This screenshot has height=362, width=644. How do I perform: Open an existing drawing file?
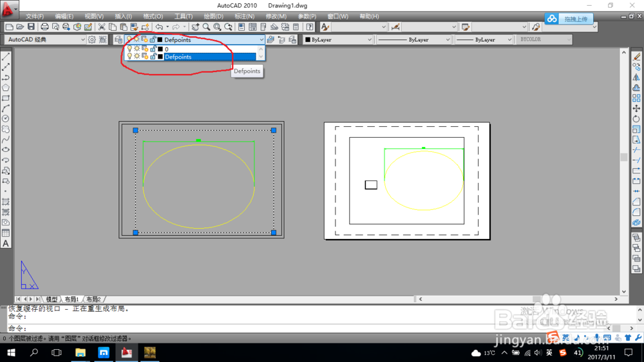(20, 27)
